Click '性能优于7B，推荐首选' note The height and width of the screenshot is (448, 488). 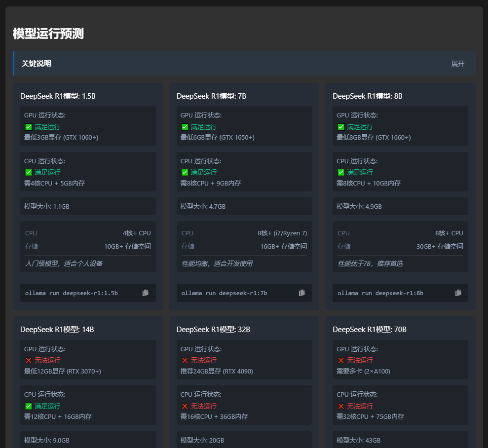click(371, 263)
